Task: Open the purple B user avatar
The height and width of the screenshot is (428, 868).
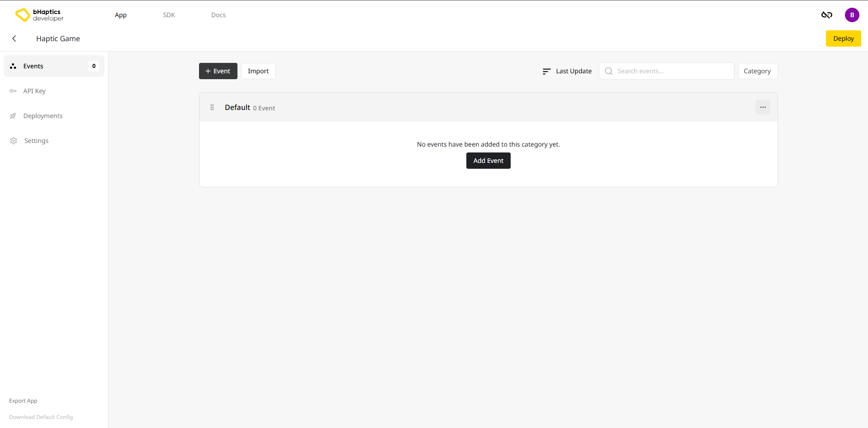Action: (x=852, y=15)
